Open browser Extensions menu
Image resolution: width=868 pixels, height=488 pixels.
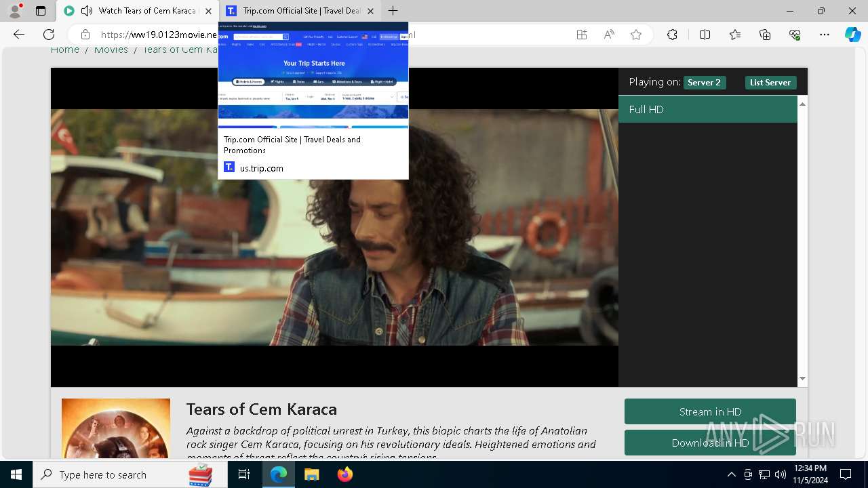[x=672, y=35]
